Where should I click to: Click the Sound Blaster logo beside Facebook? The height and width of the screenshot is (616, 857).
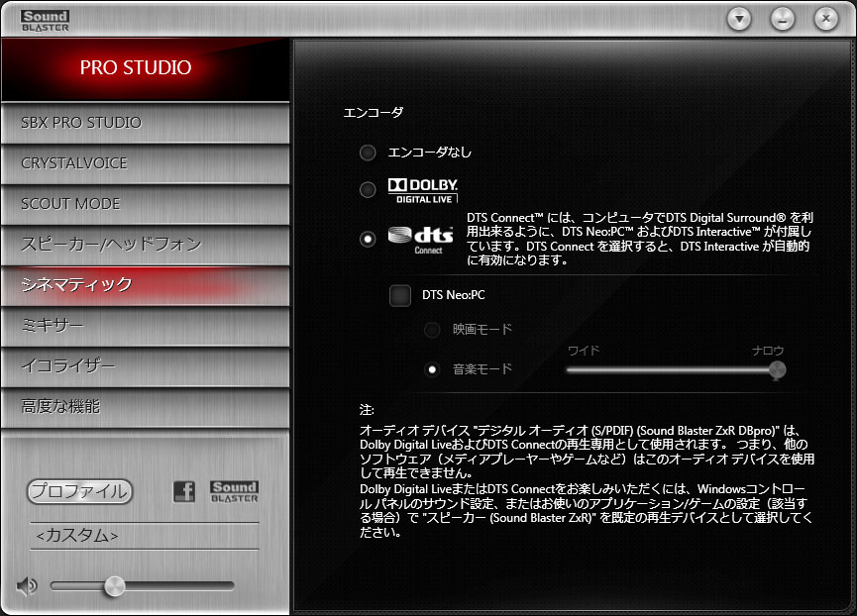point(235,491)
